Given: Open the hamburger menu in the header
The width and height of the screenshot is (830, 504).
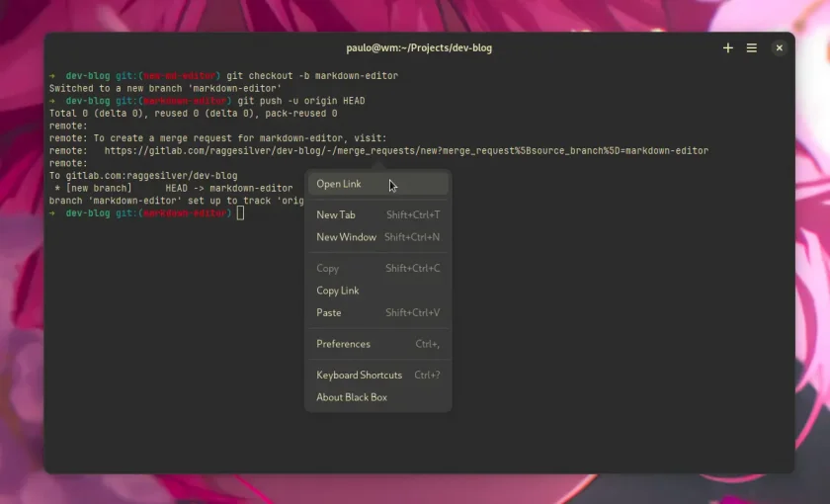Looking at the screenshot, I should point(752,48).
